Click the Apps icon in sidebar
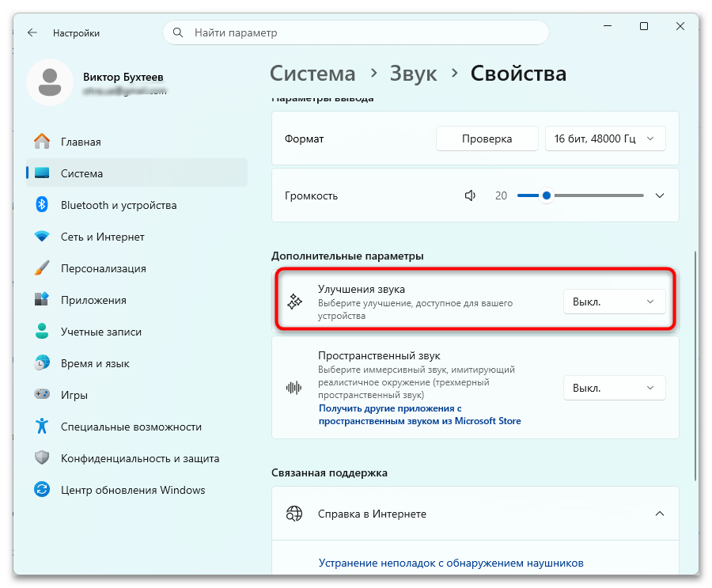The width and height of the screenshot is (712, 588). (42, 299)
